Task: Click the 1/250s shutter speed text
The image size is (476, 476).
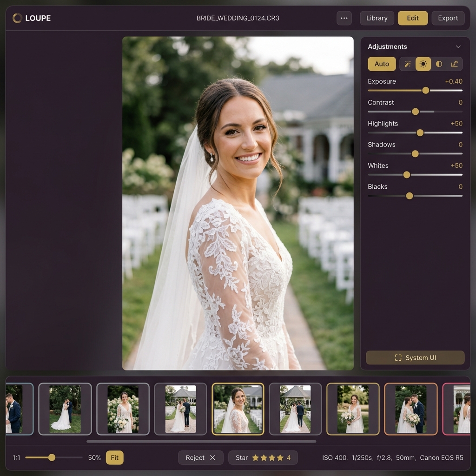Action: point(362,457)
